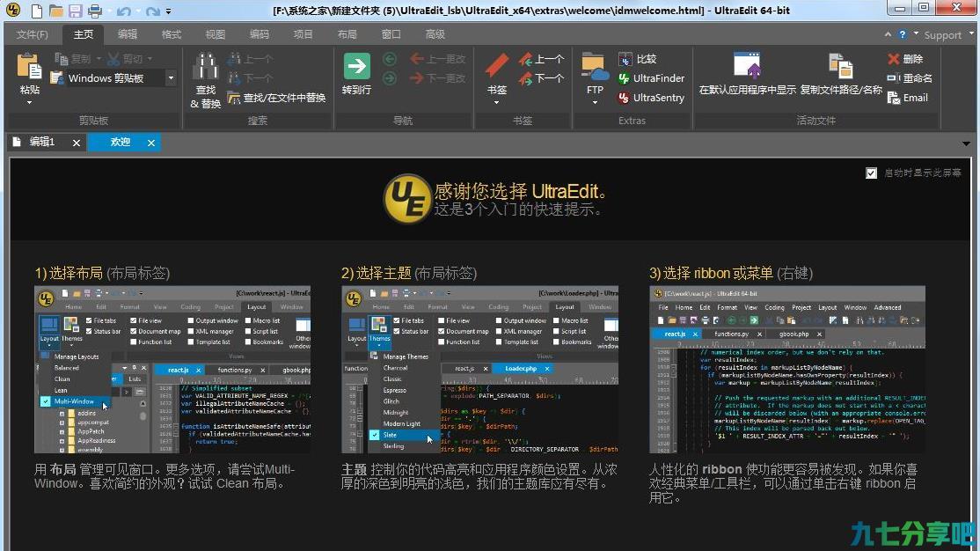Click the 转到行 green arrow icon
980x551 pixels.
(x=357, y=66)
